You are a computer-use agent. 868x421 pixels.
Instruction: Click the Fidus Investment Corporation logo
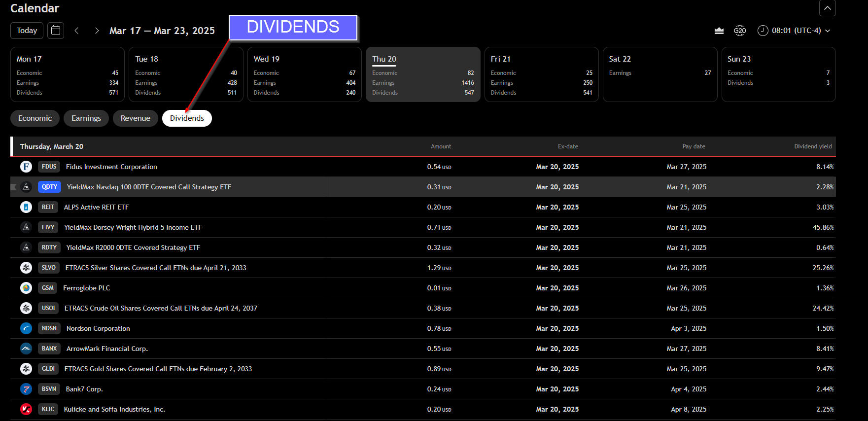(x=26, y=167)
